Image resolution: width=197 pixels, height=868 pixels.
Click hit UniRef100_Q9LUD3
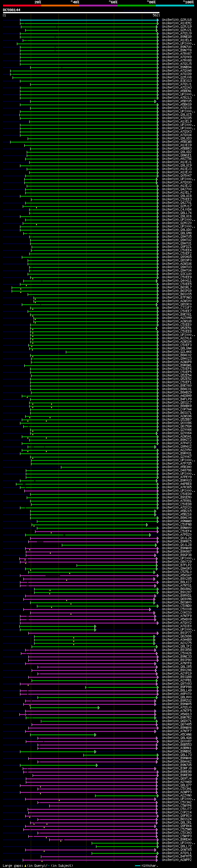[177, 139]
